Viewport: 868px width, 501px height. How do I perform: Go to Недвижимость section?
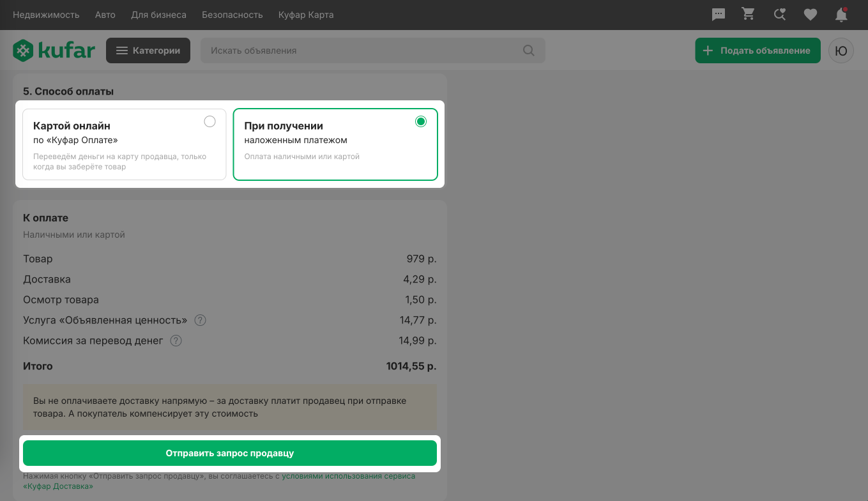(46, 15)
